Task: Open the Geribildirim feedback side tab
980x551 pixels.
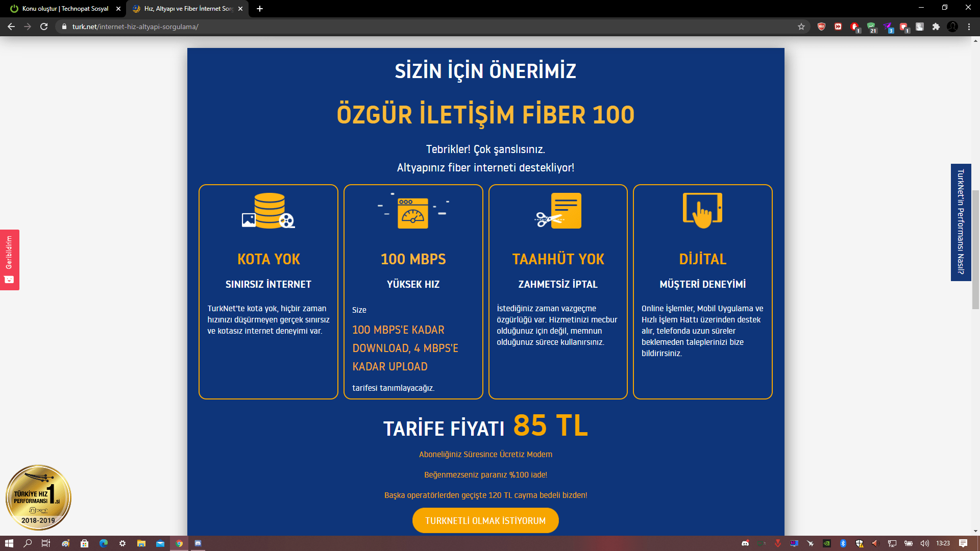Action: coord(9,260)
